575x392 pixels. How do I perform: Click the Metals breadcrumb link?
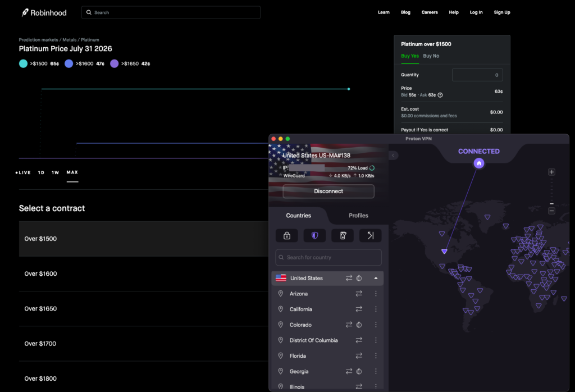point(69,40)
